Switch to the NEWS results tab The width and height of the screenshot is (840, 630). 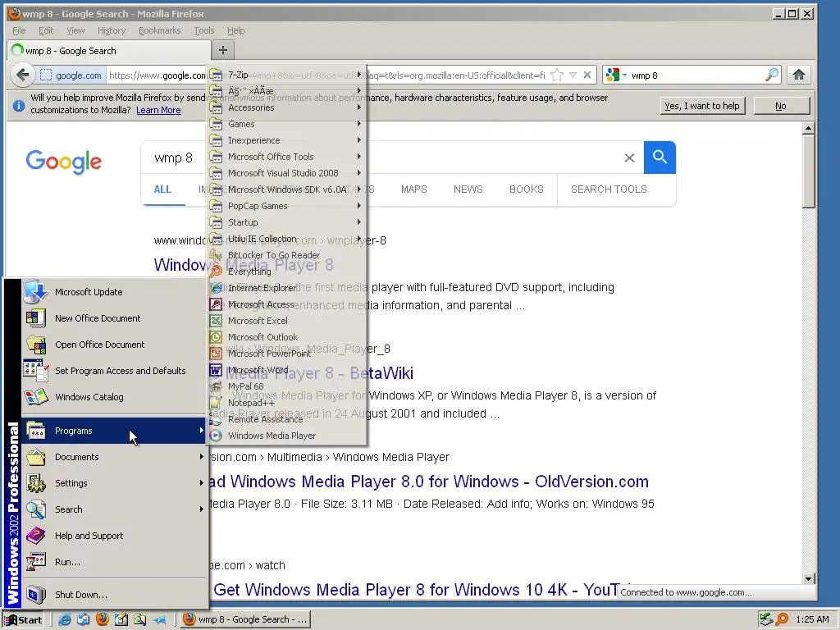click(x=468, y=189)
